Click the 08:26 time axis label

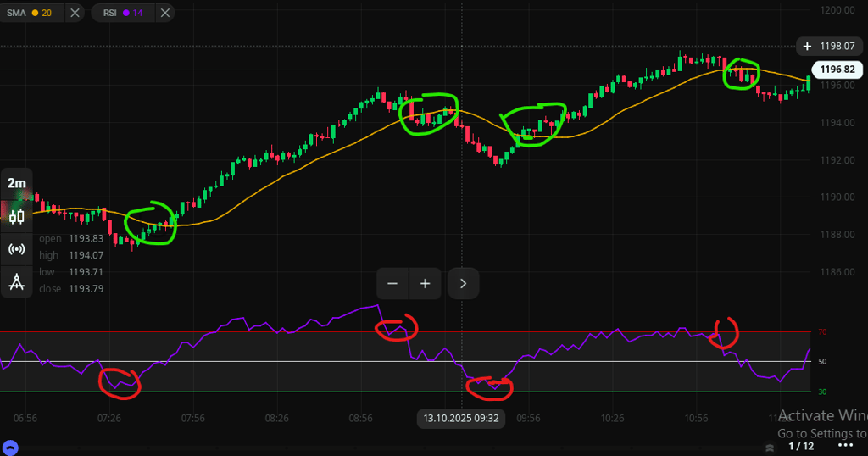[x=277, y=419]
